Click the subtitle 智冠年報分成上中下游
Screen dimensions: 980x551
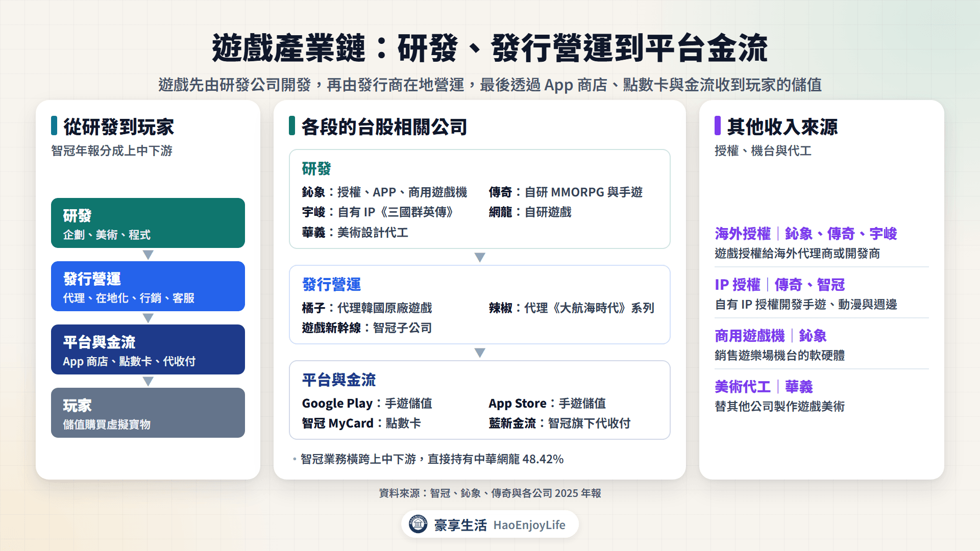click(x=112, y=151)
